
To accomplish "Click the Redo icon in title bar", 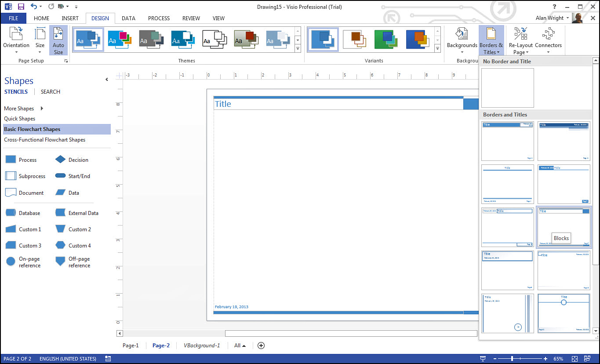I will coord(51,7).
